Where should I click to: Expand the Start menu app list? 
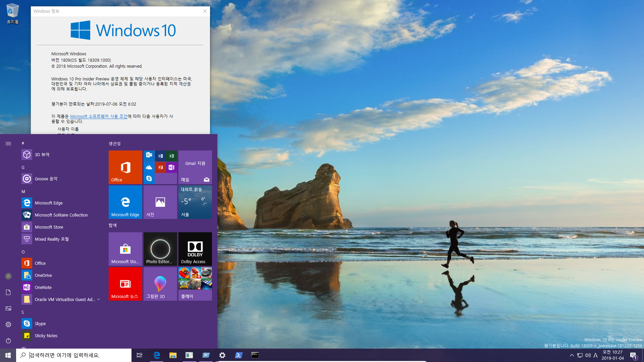point(8,143)
